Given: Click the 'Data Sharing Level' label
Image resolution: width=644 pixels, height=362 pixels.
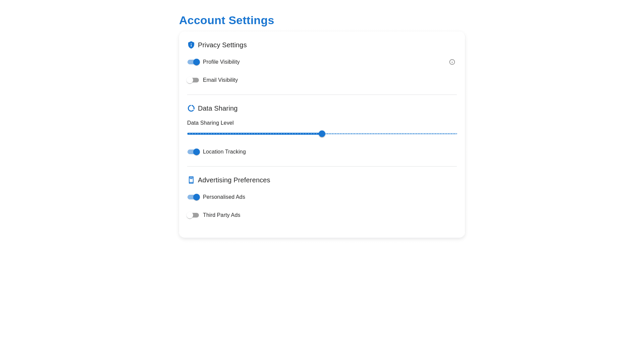Looking at the screenshot, I should (210, 123).
